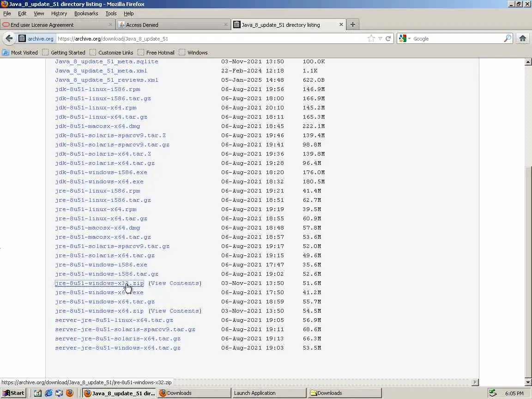Screen dimensions: 532x399
Task: Click Getting Started bookmark
Action: (64, 53)
